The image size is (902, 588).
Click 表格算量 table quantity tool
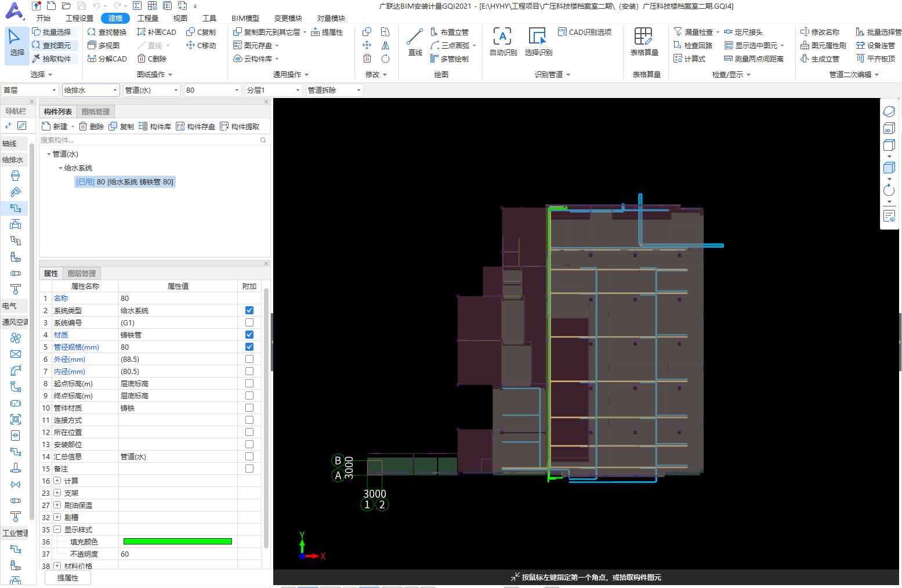pyautogui.click(x=644, y=42)
